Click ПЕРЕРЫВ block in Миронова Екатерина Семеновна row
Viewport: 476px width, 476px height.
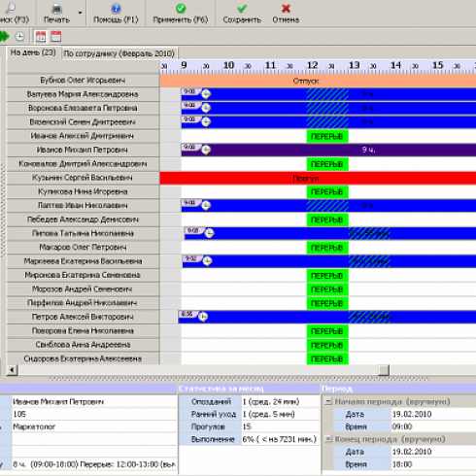pyautogui.click(x=327, y=276)
